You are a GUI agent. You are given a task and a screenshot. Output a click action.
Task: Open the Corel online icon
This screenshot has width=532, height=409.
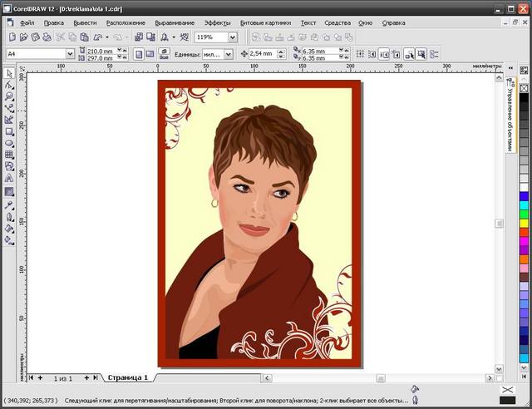(x=185, y=37)
